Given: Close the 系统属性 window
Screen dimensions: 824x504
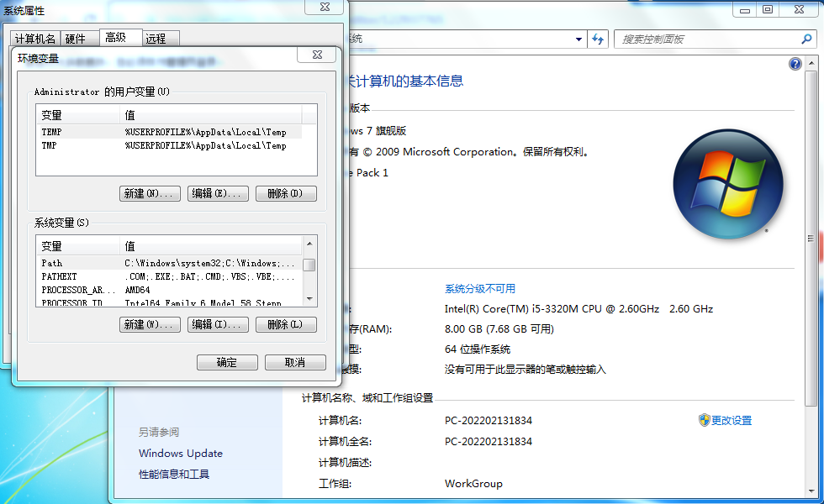Looking at the screenshot, I should [325, 8].
